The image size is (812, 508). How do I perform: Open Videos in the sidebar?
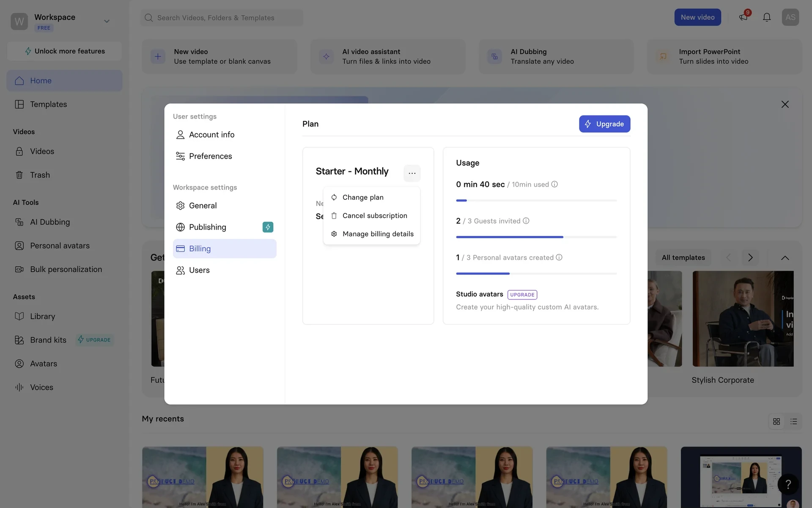click(x=64, y=151)
